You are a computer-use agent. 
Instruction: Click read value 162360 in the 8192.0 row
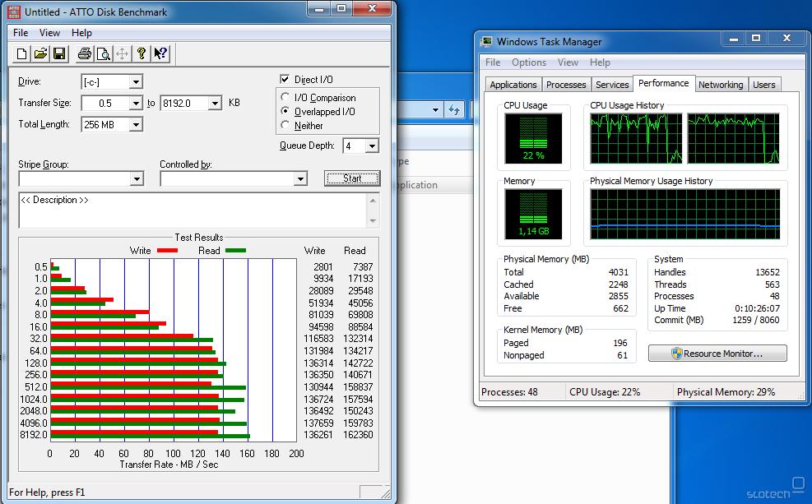click(x=358, y=435)
